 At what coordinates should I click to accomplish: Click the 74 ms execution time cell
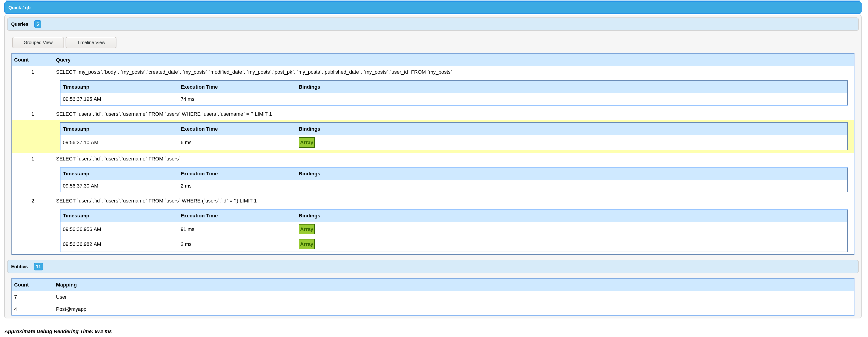point(187,99)
